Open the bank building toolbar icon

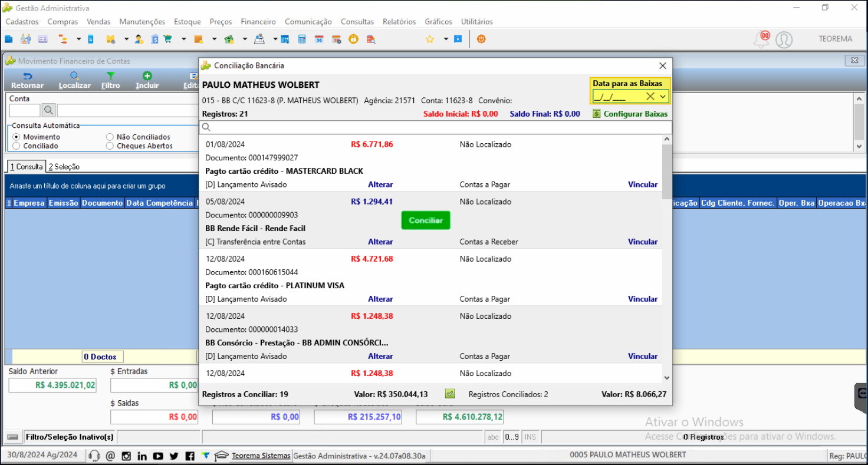point(154,39)
